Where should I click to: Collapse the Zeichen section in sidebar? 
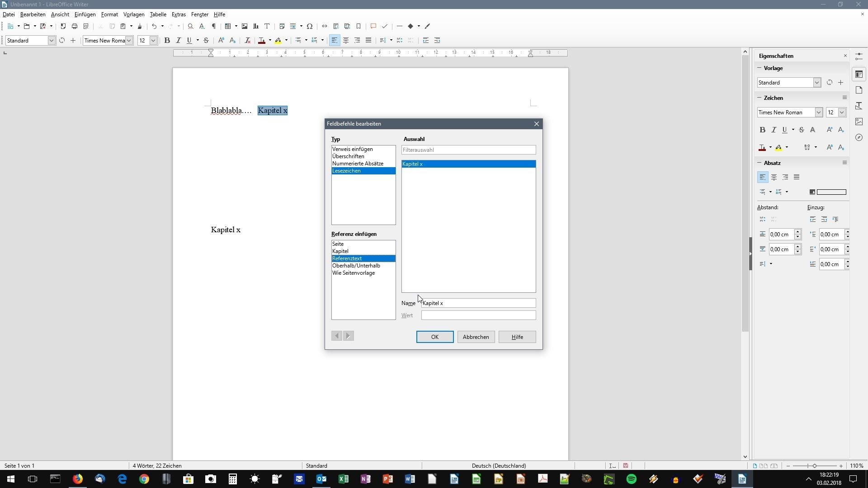[759, 98]
